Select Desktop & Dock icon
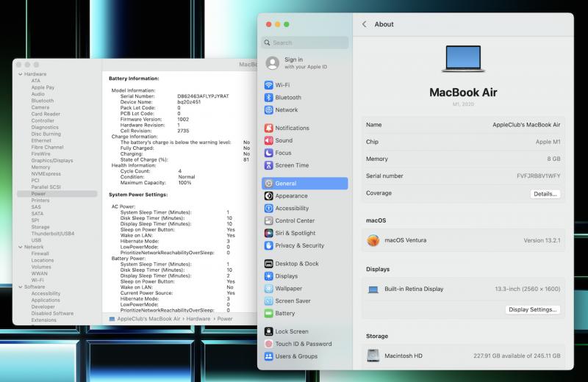This screenshot has height=382, width=588. pos(268,264)
